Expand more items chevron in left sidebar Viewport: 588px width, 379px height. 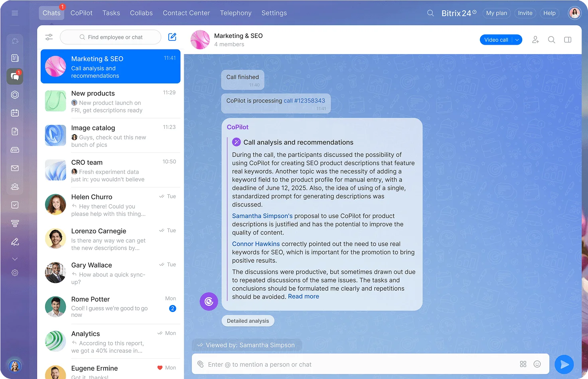click(x=15, y=259)
